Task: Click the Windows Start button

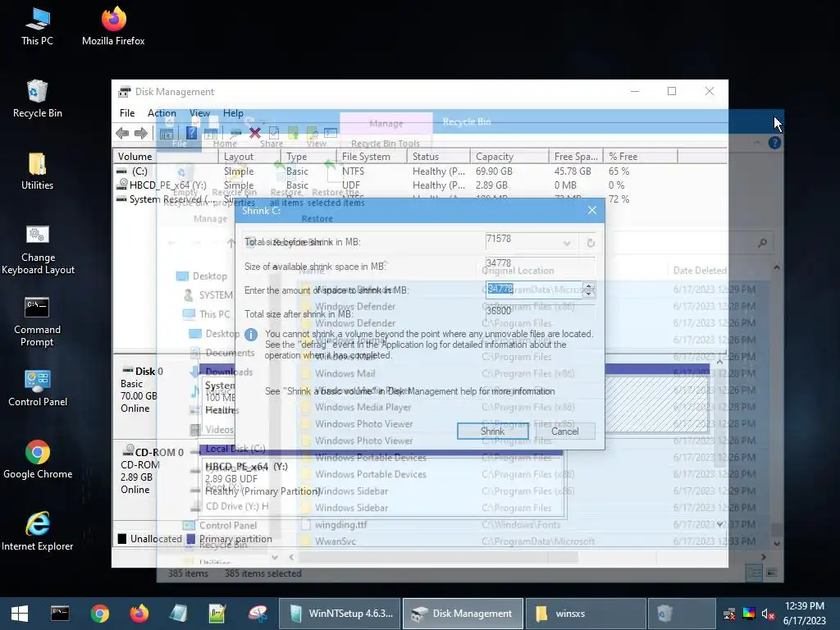Action: [20, 614]
